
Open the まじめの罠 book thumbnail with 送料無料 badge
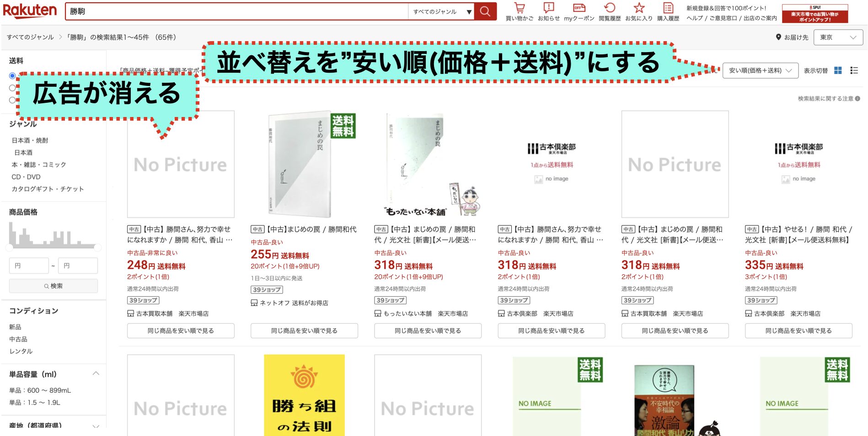point(304,164)
